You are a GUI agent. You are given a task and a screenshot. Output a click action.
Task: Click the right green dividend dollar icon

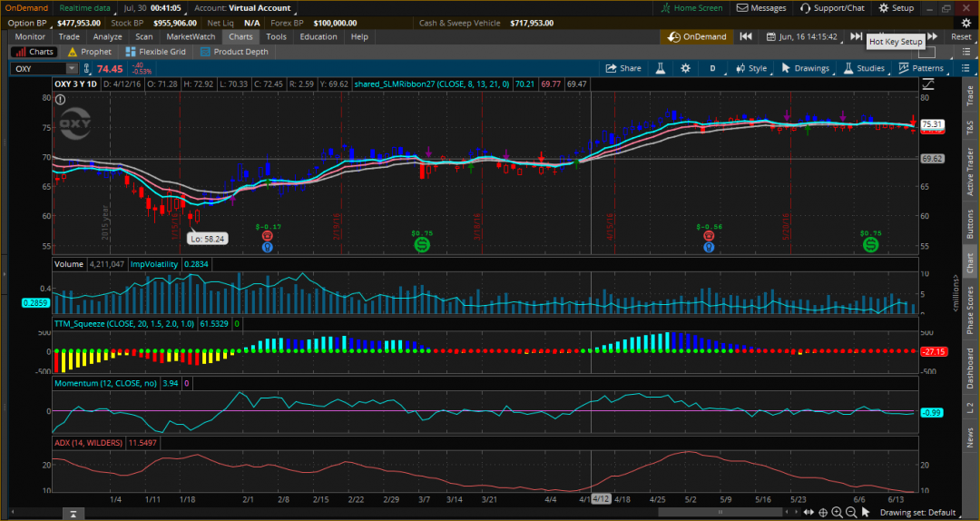click(x=870, y=244)
